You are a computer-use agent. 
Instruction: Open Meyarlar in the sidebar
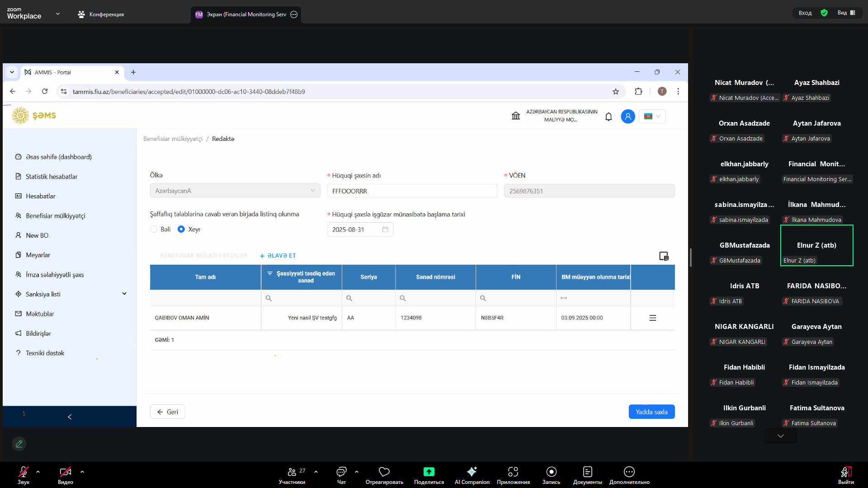(x=38, y=255)
